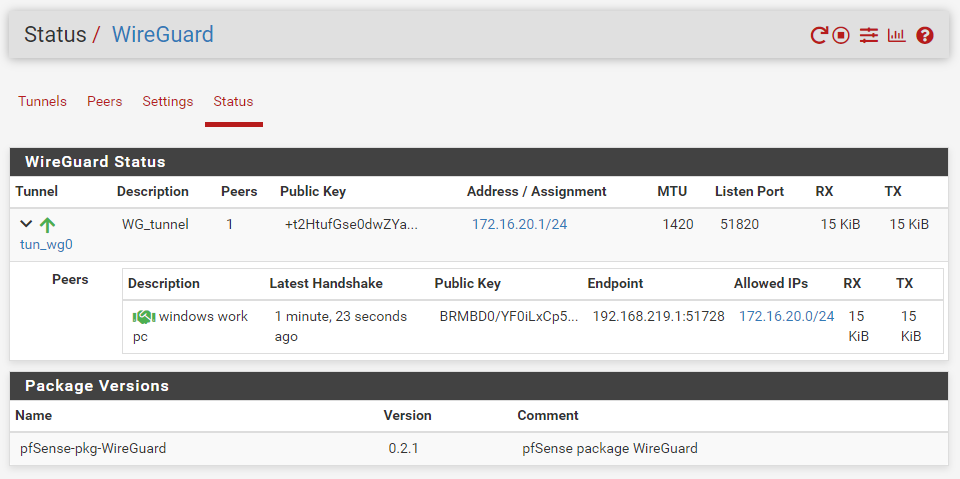Open 172.16.20.1/24 address link
Image resolution: width=960 pixels, height=479 pixels.
click(x=519, y=224)
